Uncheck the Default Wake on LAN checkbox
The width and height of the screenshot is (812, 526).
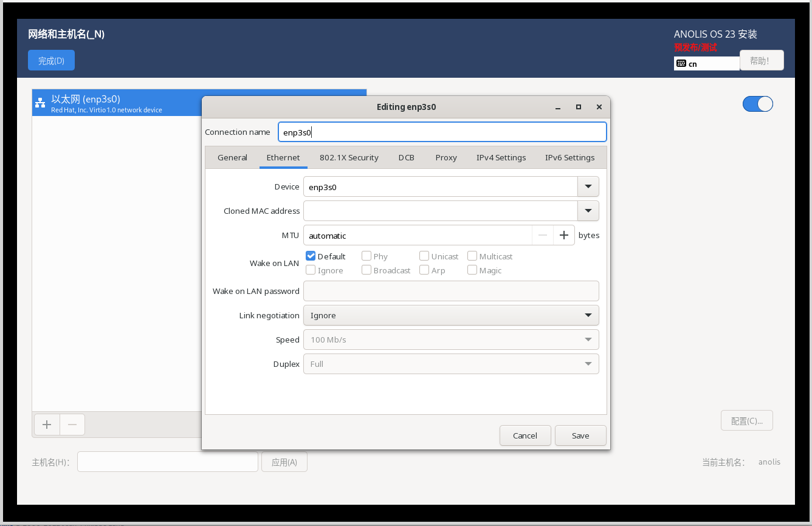click(x=311, y=256)
